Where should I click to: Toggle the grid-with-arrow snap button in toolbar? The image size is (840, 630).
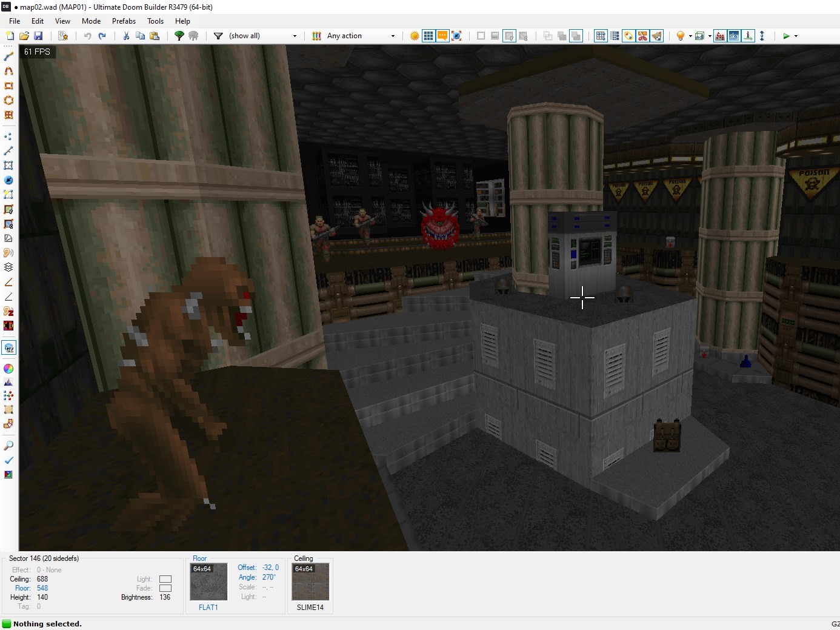coord(601,36)
